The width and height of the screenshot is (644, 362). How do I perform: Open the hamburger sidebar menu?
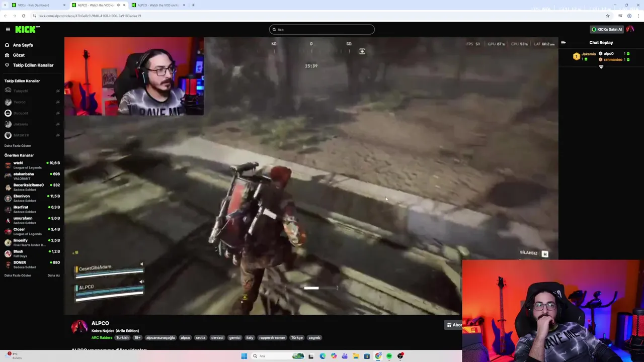pos(8,30)
